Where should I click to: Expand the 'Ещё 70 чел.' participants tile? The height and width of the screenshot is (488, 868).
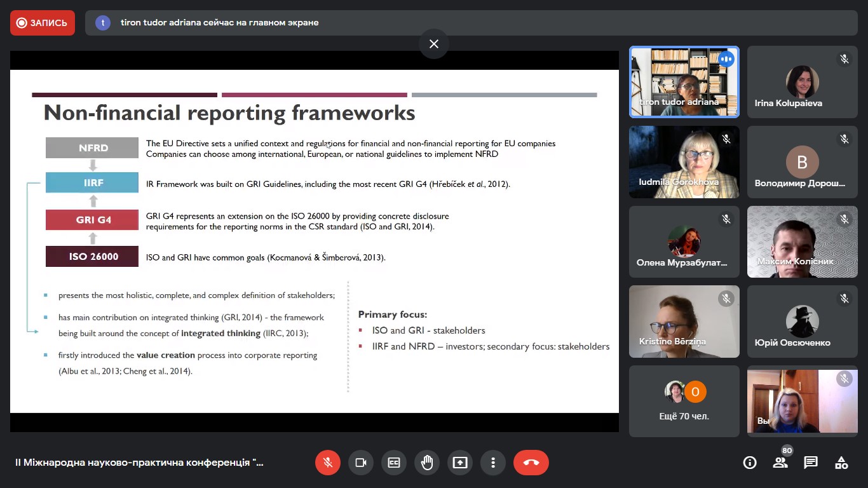point(684,401)
